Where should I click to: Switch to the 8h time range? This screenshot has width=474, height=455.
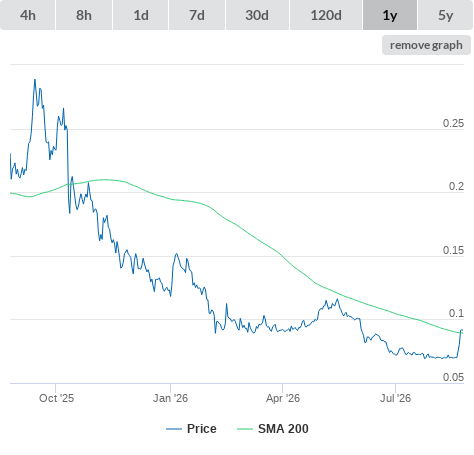pyautogui.click(x=84, y=15)
